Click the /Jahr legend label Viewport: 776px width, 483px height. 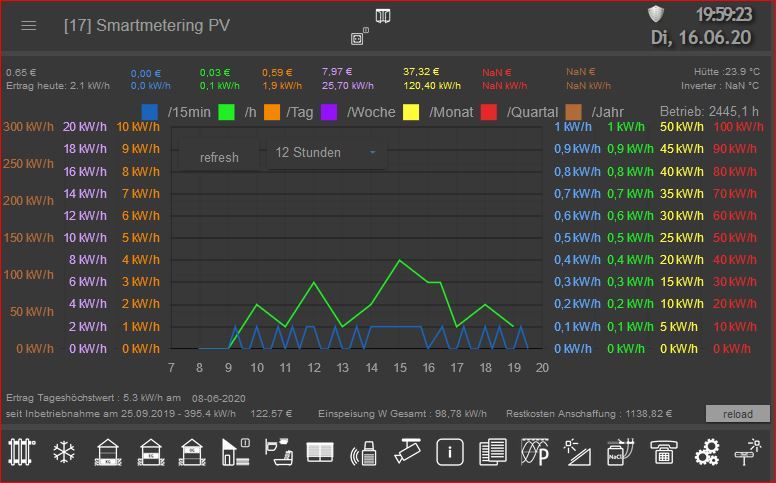(x=607, y=112)
